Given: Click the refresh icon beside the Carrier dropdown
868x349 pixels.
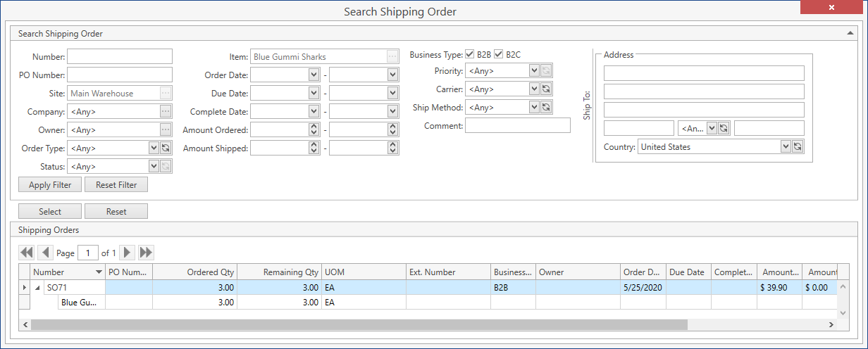Looking at the screenshot, I should pos(546,89).
